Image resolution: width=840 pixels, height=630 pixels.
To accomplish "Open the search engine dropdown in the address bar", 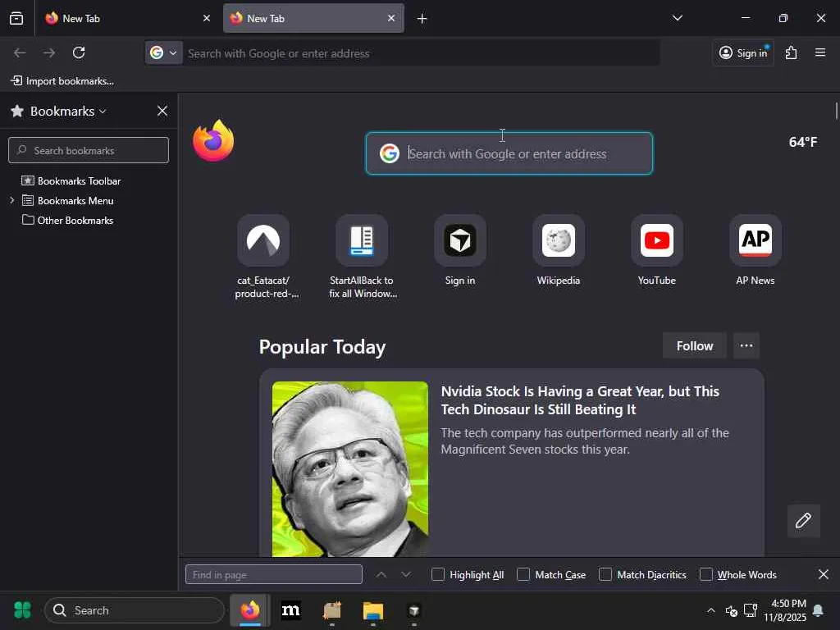I will [x=163, y=52].
